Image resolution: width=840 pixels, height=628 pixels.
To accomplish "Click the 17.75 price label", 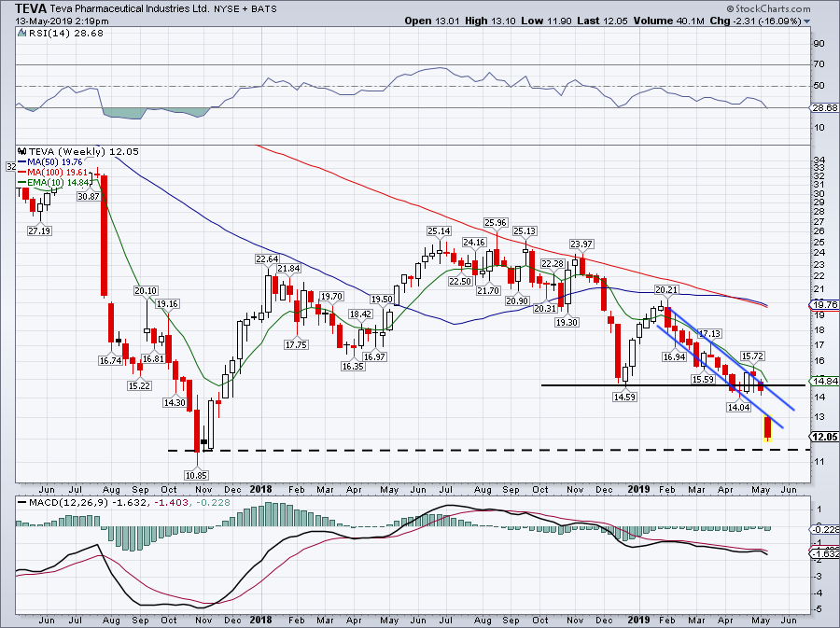I will click(296, 344).
